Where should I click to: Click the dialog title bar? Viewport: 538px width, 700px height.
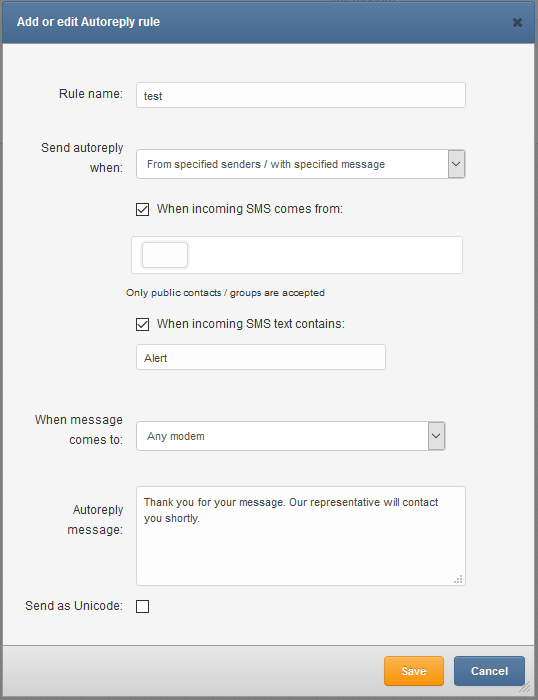click(x=268, y=22)
